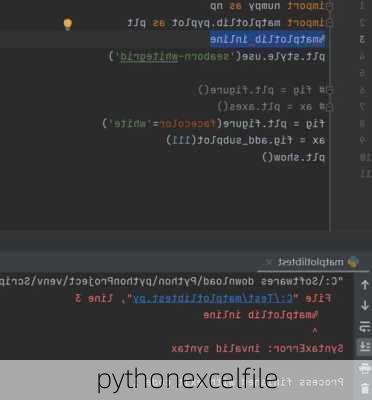Click the highlighted '%matplotlib inline' code line
The width and height of the screenshot is (372, 400).
[268, 40]
